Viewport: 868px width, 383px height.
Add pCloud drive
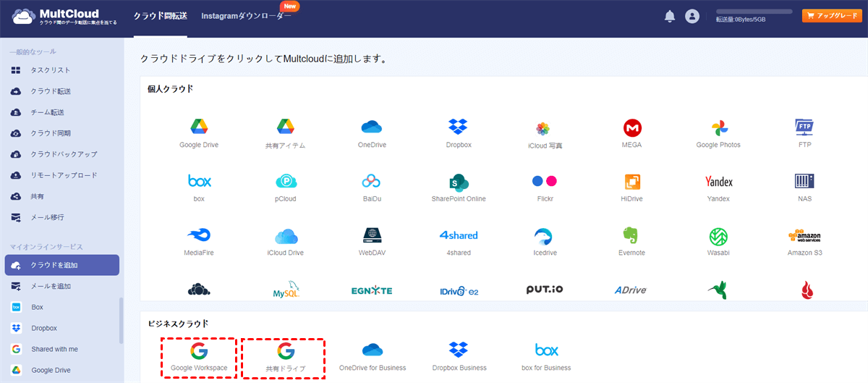286,188
